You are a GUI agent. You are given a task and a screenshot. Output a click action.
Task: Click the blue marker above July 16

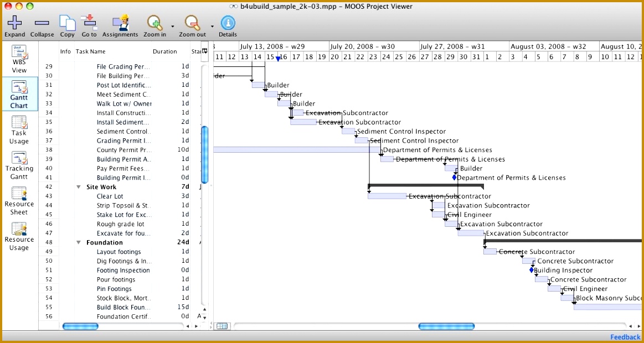[277, 58]
